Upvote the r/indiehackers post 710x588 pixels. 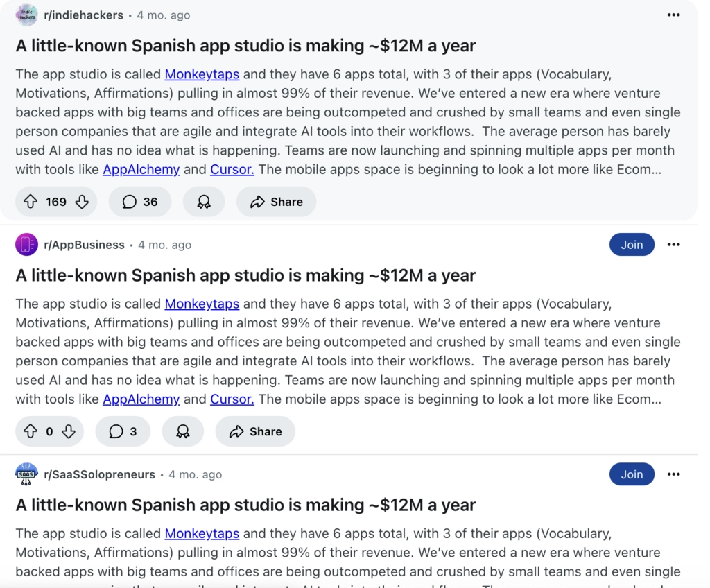coord(31,202)
